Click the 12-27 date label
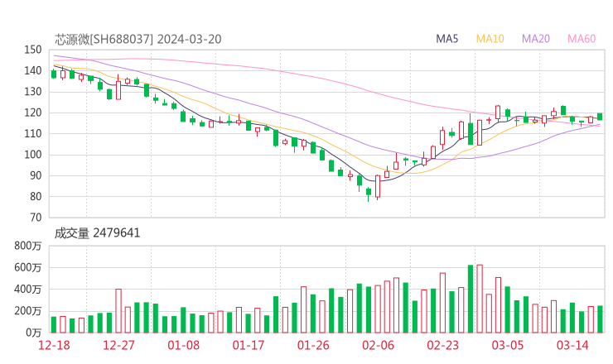Viewport: 613px width, 364px height. point(118,345)
